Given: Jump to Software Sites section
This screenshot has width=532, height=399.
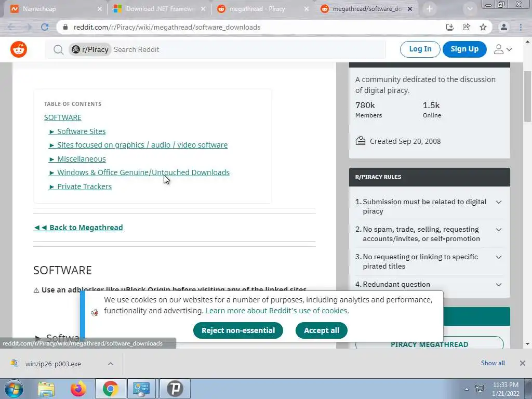Looking at the screenshot, I should tap(77, 131).
